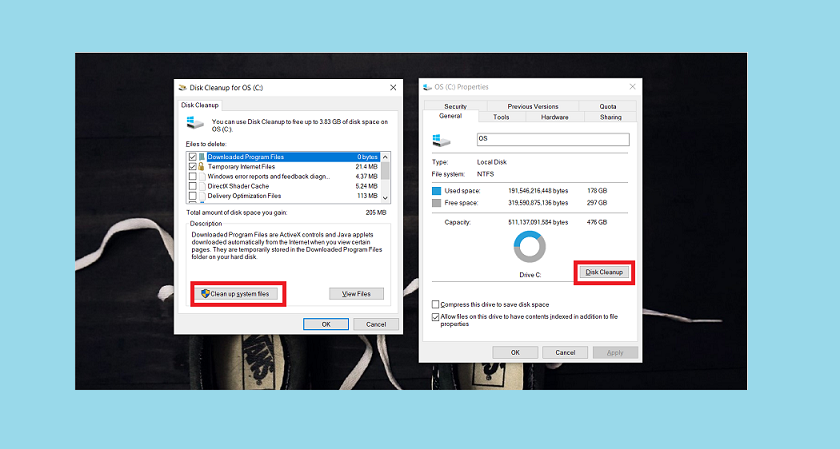Open the Previous Versions tab
Viewport: 840px width, 449px height.
532,106
